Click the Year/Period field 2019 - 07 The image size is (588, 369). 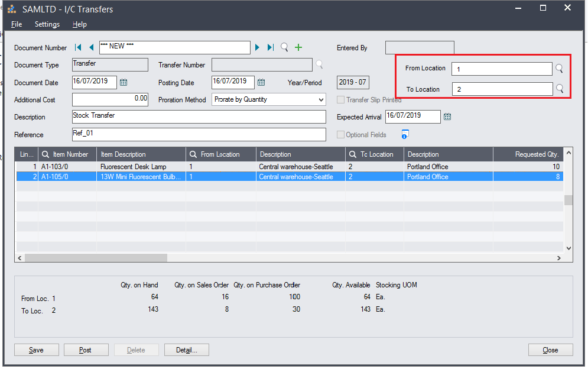tap(353, 82)
